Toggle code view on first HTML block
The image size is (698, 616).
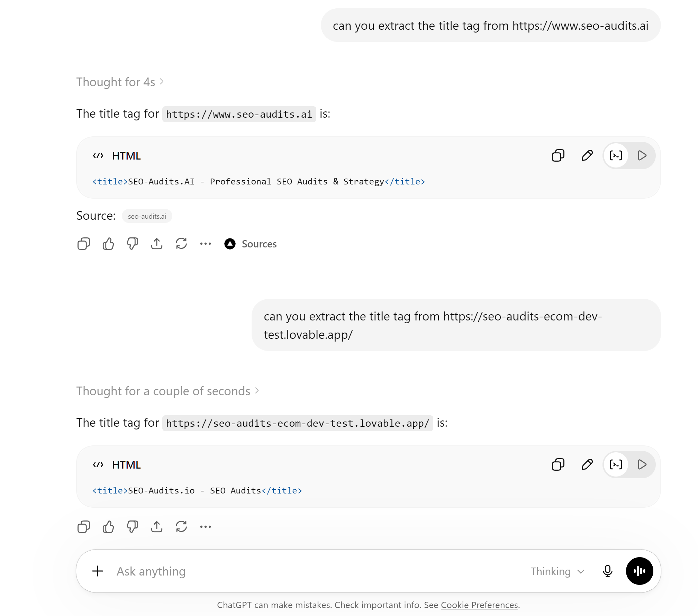(616, 155)
